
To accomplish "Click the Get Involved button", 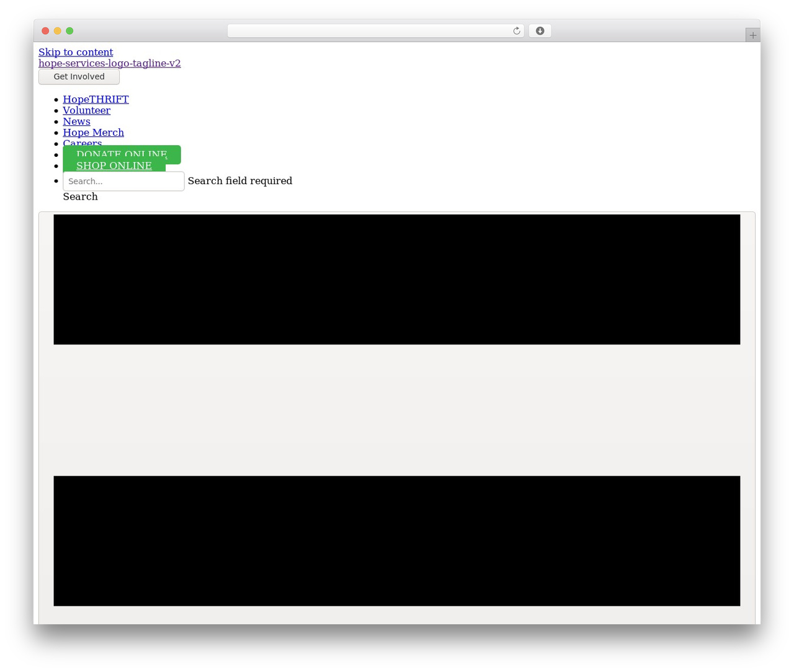I will click(79, 77).
